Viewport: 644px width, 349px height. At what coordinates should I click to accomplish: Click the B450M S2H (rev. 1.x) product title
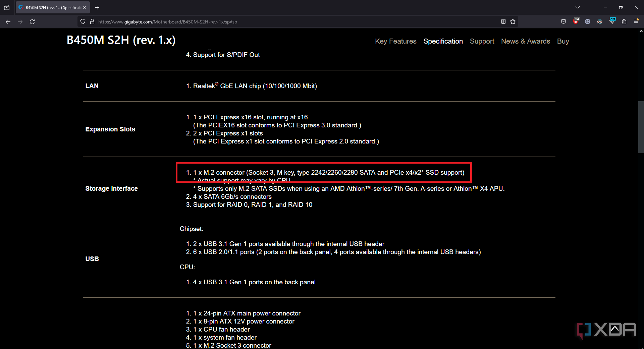coord(121,40)
